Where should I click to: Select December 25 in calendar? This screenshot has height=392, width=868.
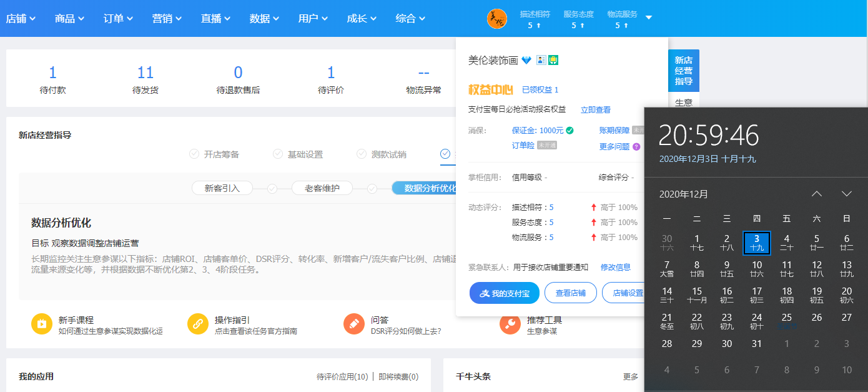787,321
